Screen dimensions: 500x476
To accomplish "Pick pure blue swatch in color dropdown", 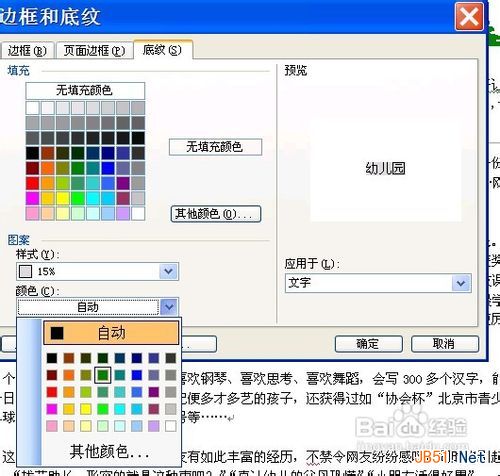I will pos(137,375).
